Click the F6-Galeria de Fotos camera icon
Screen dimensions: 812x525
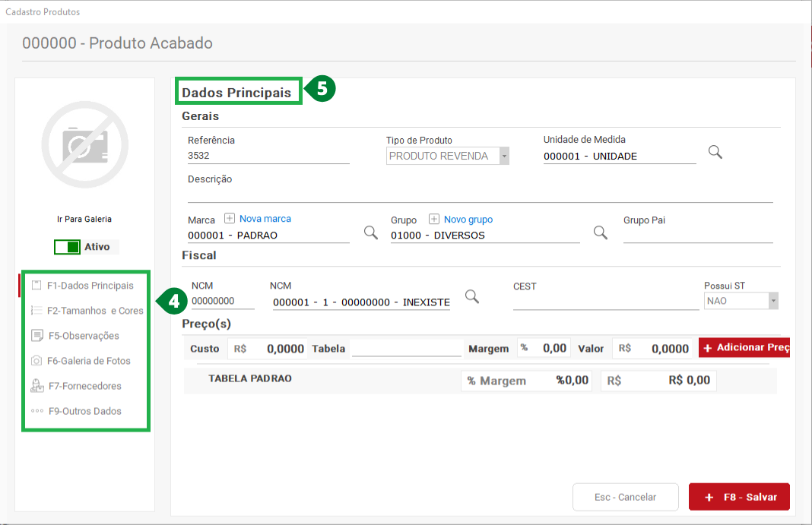(x=36, y=361)
